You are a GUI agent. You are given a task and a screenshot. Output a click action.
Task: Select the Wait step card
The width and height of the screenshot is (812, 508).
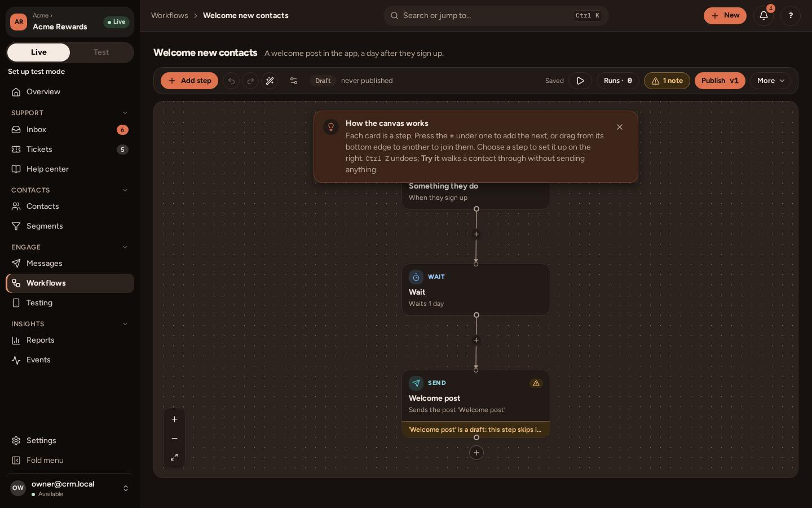point(476,290)
